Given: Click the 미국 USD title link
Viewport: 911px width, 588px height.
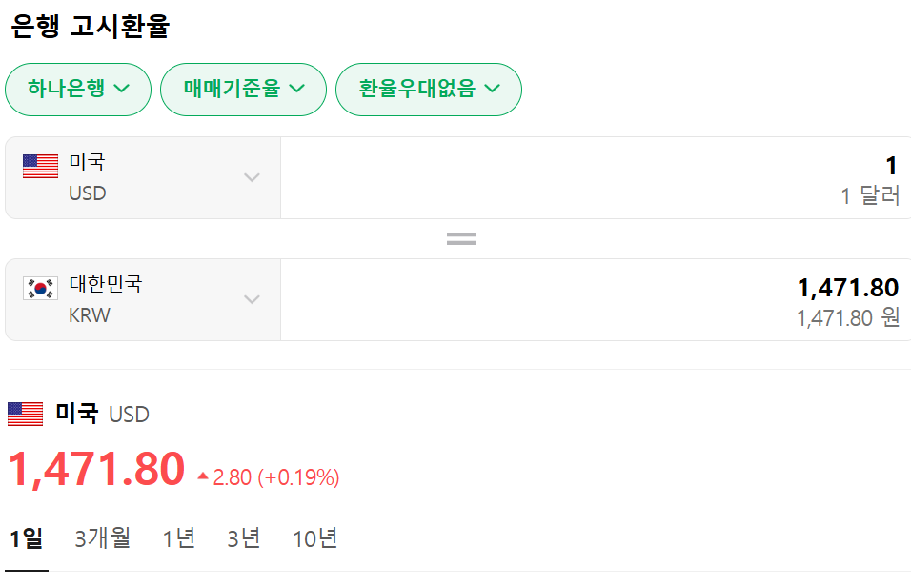Looking at the screenshot, I should click(x=102, y=414).
